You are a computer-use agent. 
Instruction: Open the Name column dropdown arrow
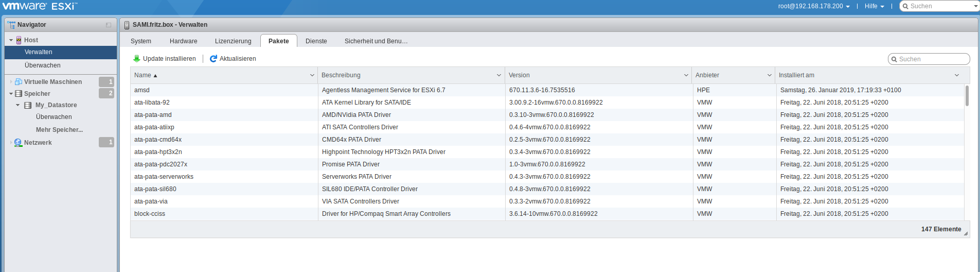point(312,75)
